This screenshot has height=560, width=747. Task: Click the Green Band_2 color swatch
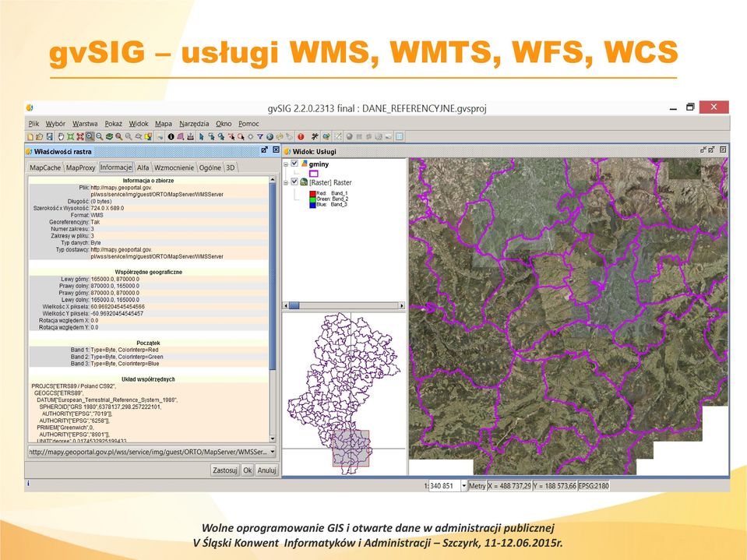pyautogui.click(x=312, y=199)
